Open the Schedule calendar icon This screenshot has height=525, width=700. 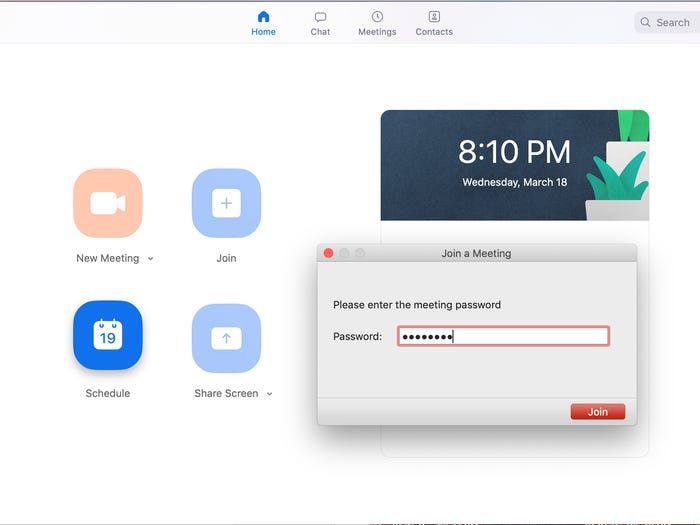(x=108, y=335)
